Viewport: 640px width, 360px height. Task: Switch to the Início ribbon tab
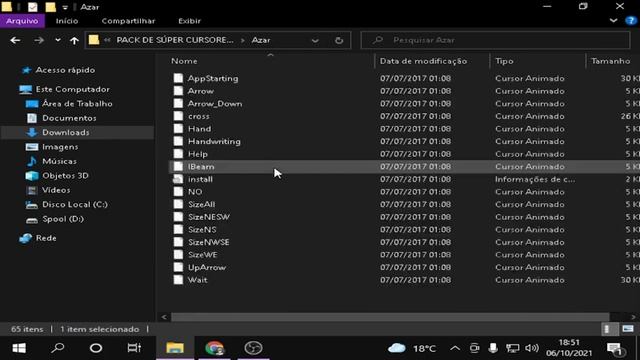point(67,21)
